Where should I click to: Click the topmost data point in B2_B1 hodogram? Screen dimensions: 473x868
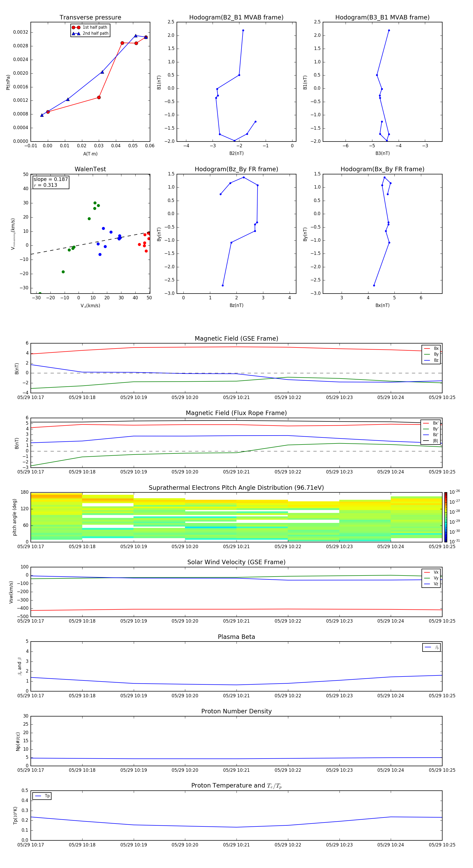(243, 30)
